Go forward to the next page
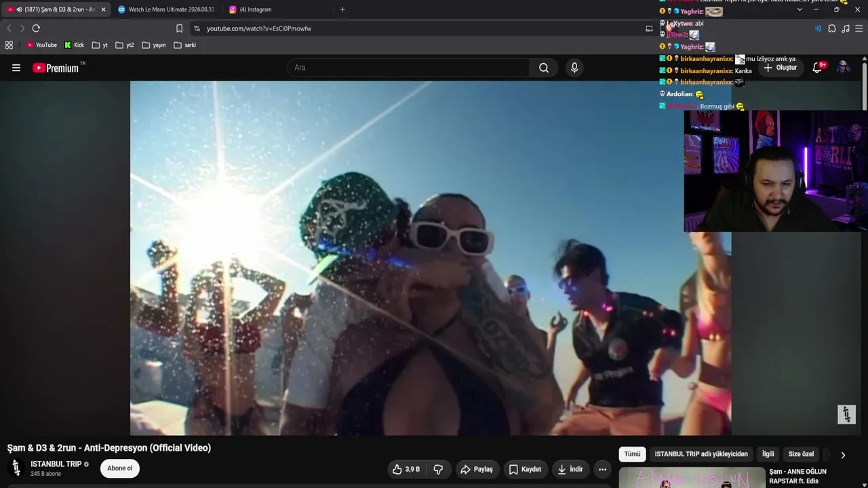868x488 pixels. tap(22, 28)
